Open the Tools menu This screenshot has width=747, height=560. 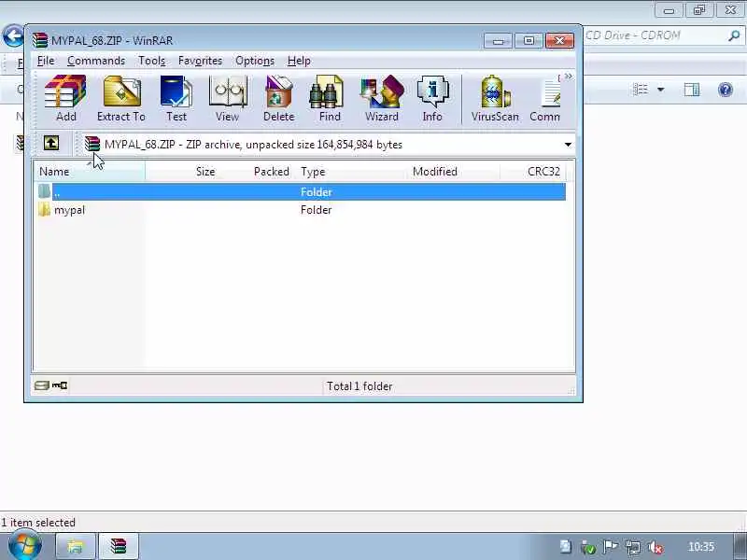click(x=151, y=61)
